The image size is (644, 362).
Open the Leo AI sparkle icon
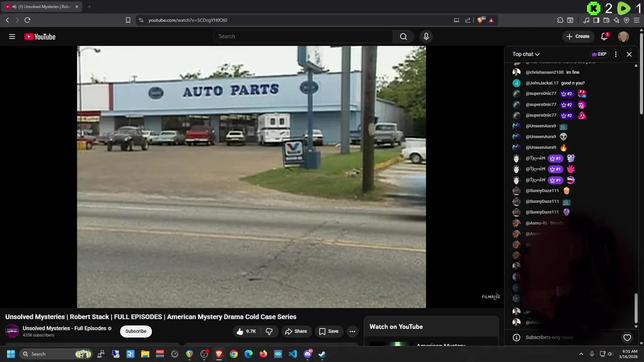pyautogui.click(x=616, y=20)
